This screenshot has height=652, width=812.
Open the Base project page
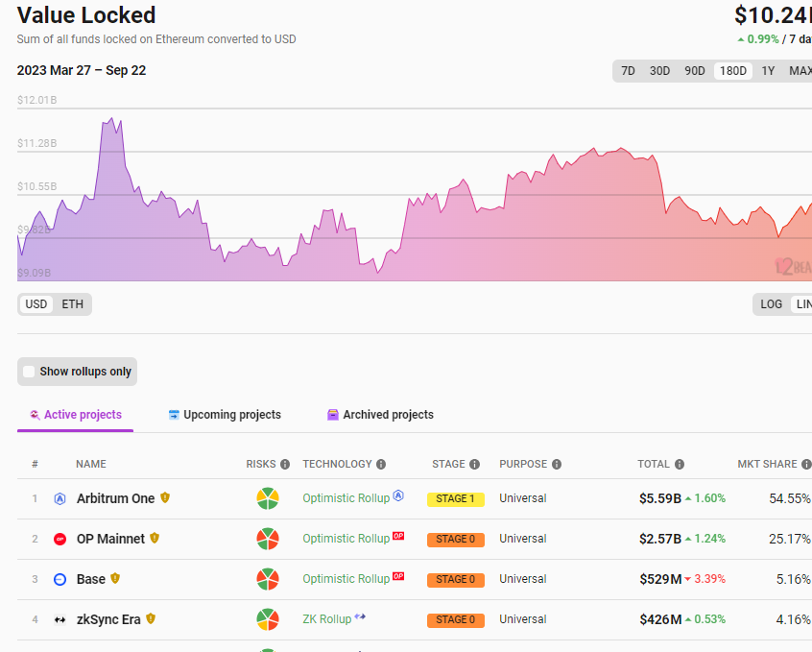click(x=91, y=579)
